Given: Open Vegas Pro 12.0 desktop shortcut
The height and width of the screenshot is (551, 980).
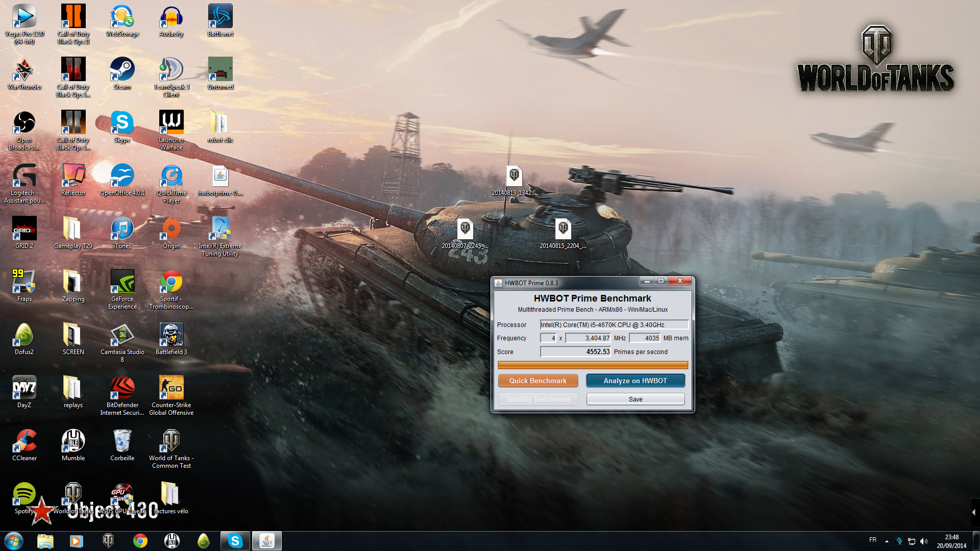Looking at the screenshot, I should pos(24,23).
